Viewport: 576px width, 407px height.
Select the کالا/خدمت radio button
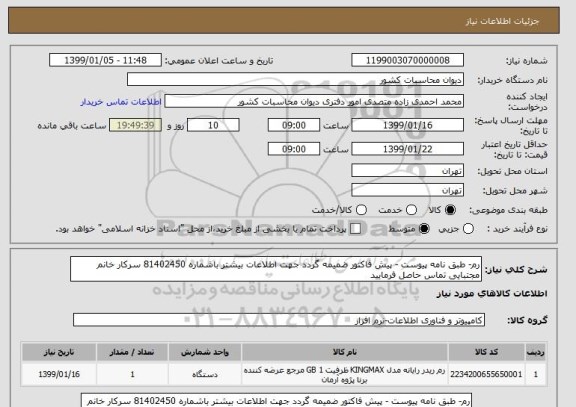point(361,210)
